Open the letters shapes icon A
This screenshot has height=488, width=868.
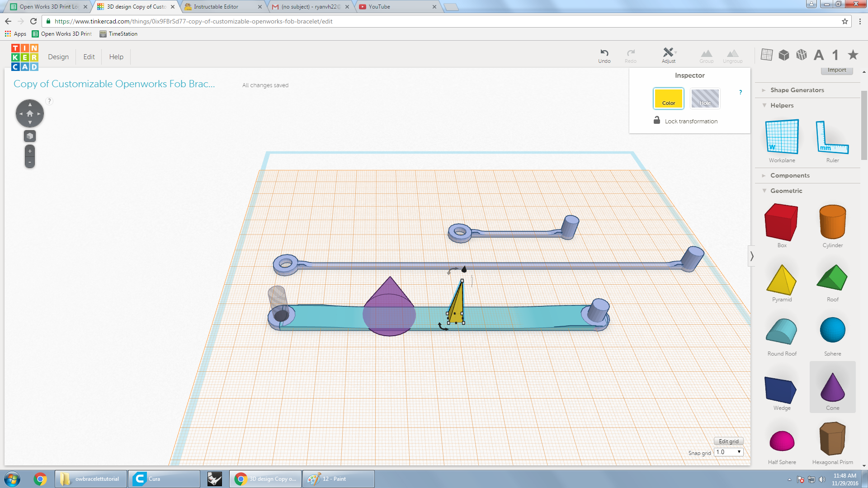[819, 55]
